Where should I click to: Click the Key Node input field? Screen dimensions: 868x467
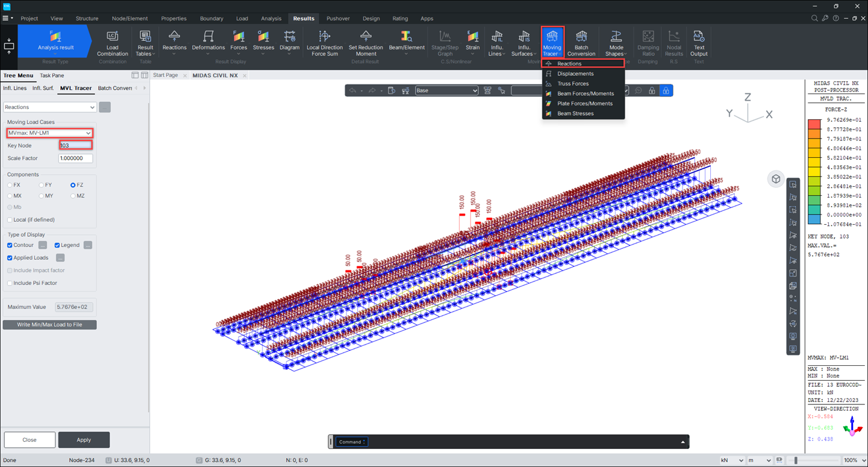[75, 145]
